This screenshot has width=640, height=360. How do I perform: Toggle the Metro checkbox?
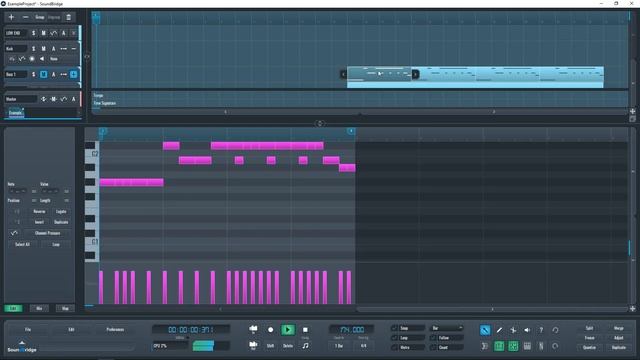(394, 348)
